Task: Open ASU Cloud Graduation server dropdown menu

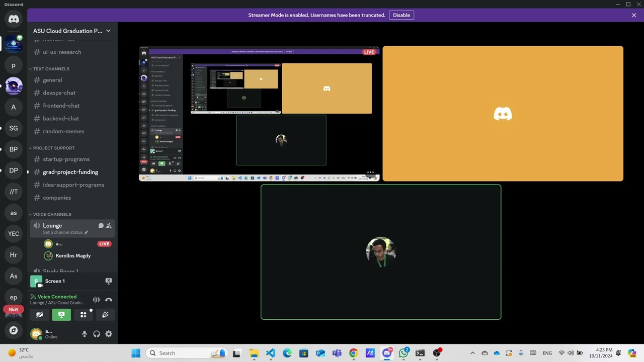Action: (72, 31)
